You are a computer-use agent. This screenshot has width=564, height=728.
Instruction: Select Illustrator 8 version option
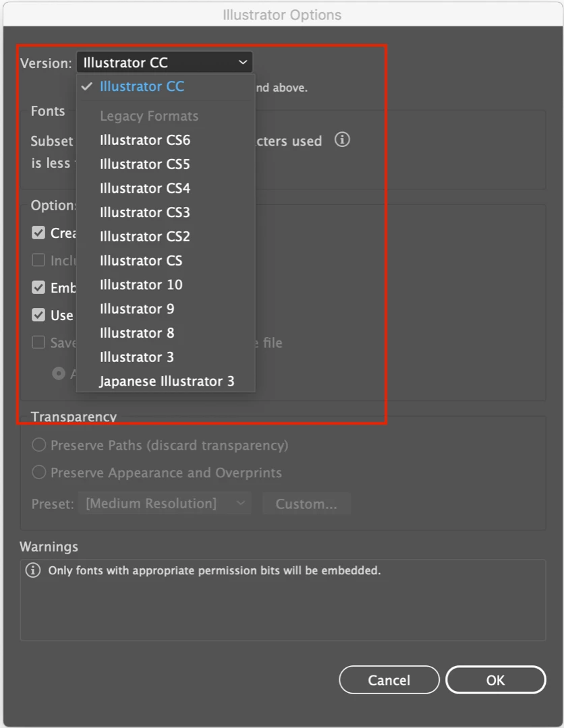pos(165,333)
